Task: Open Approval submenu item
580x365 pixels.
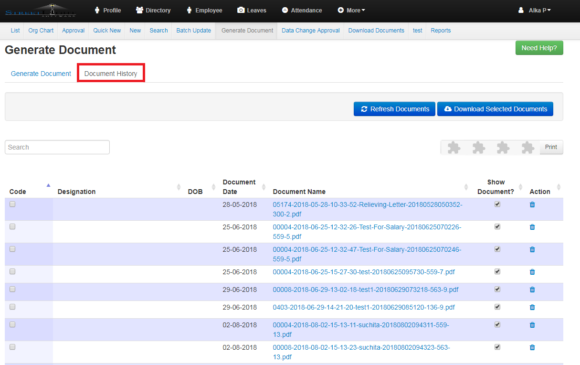Action: 73,31
